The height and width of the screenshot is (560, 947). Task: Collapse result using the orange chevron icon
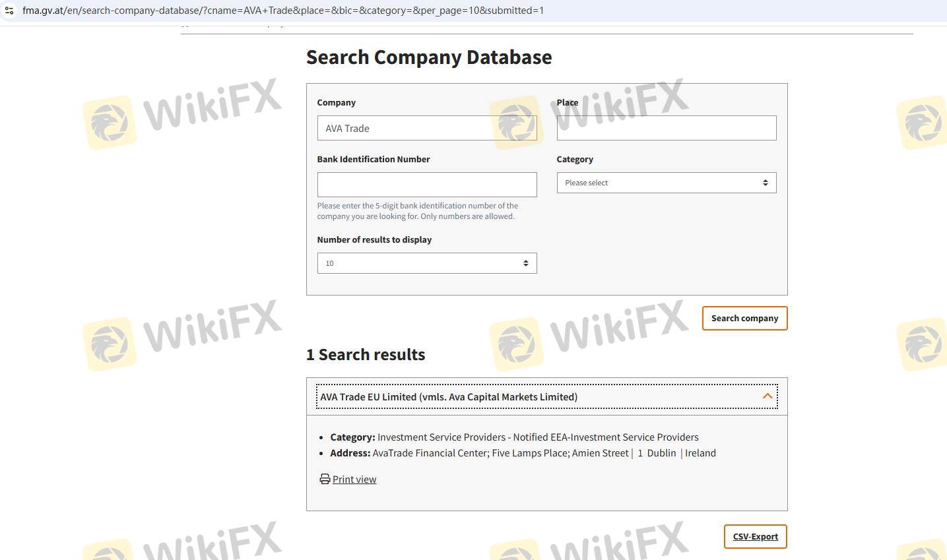click(767, 396)
